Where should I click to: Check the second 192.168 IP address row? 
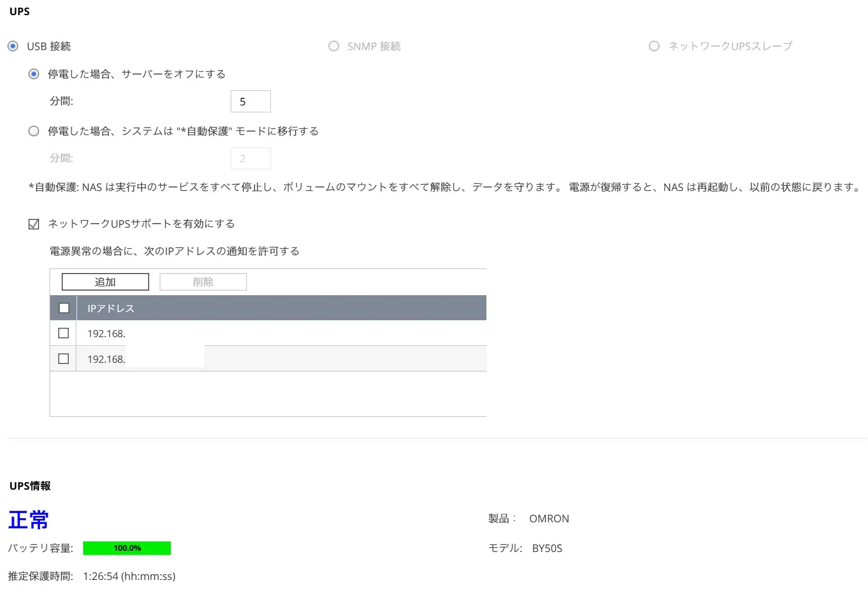(63, 359)
